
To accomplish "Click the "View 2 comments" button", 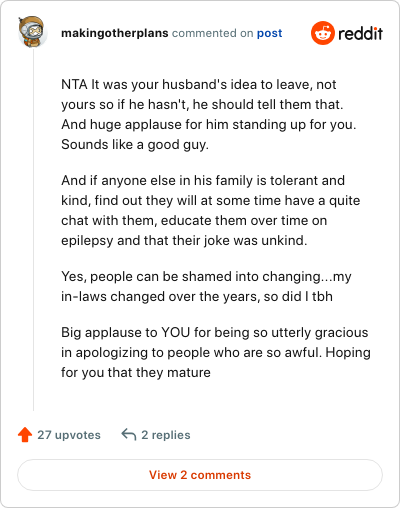I will (200, 475).
